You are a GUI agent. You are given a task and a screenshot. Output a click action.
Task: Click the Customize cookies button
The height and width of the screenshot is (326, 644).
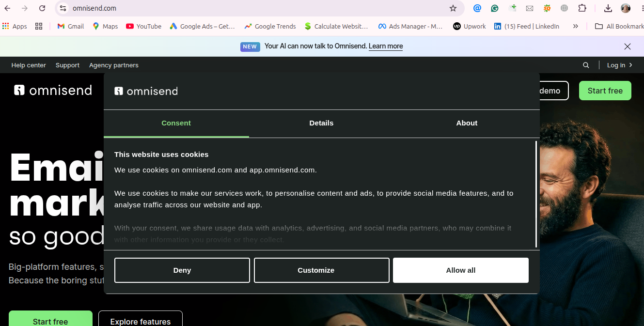[x=322, y=270]
